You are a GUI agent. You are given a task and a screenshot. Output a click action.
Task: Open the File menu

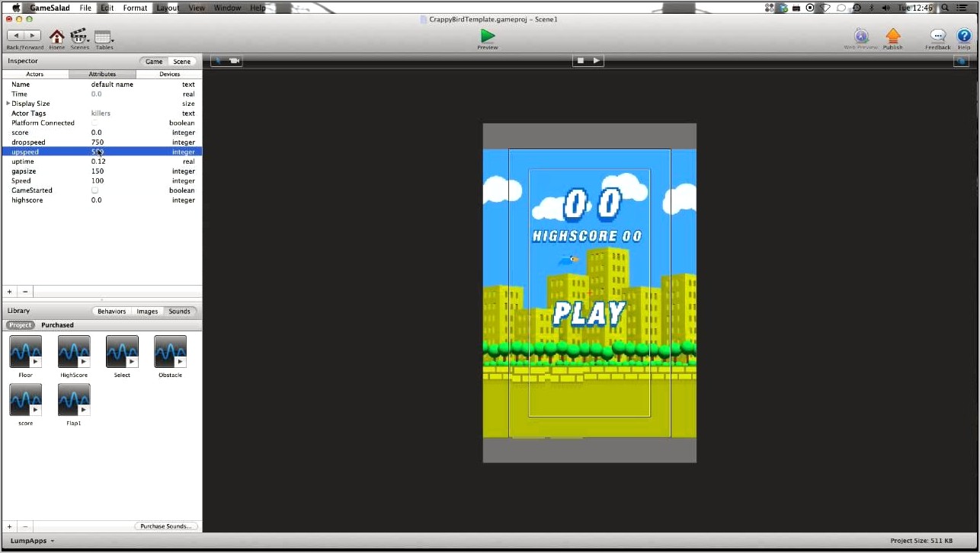(x=85, y=8)
